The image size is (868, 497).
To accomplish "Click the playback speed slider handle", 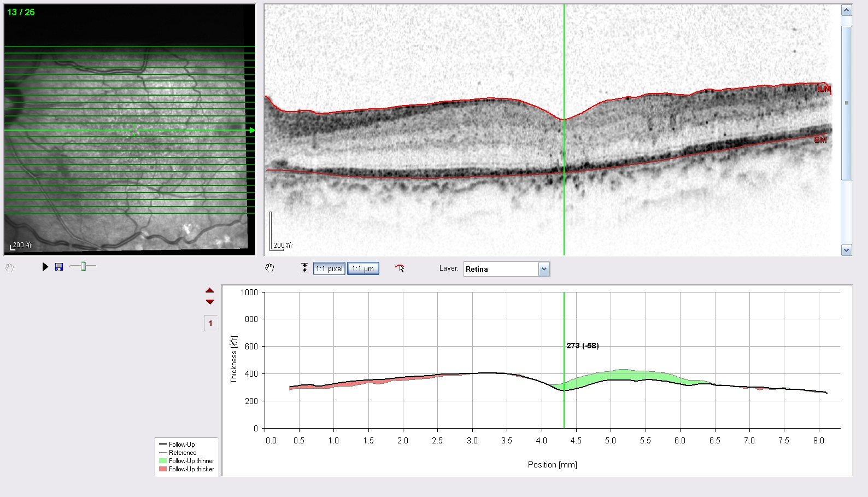I will click(84, 266).
